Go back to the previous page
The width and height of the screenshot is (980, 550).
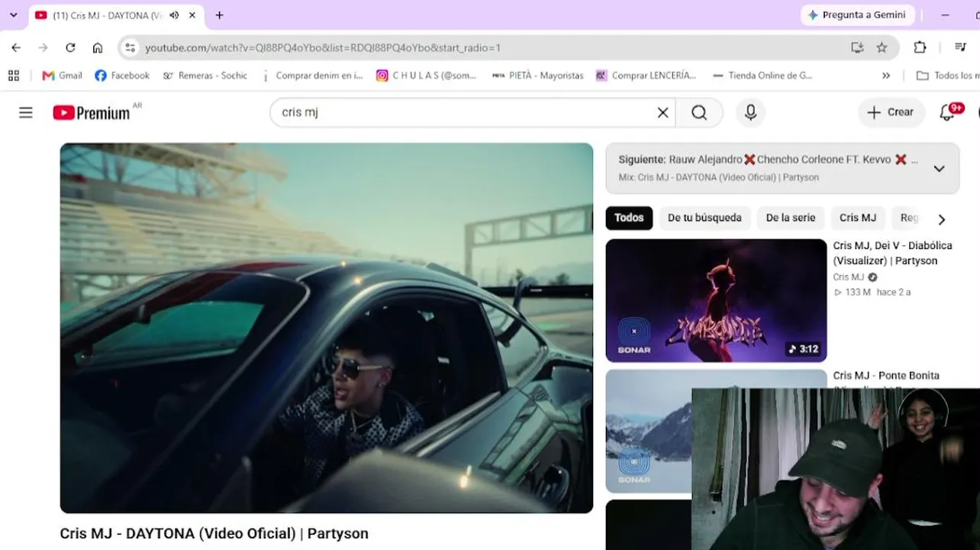click(x=16, y=47)
